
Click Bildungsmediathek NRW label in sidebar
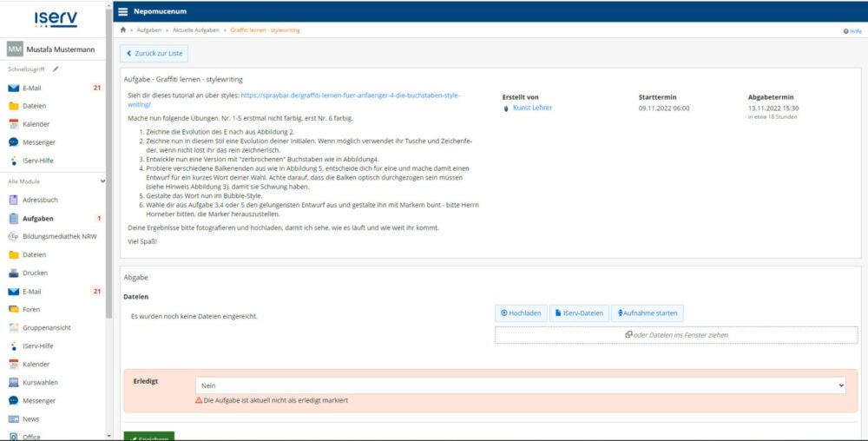pyautogui.click(x=59, y=236)
